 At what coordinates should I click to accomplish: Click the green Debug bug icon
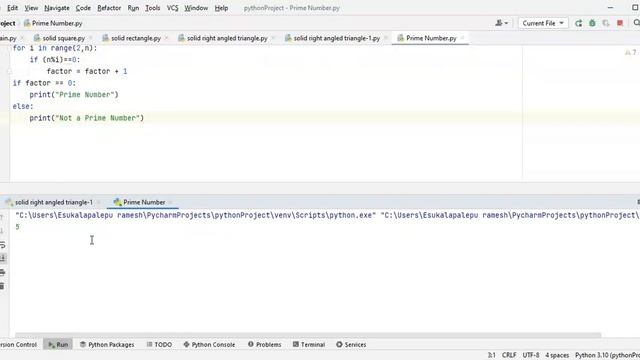click(592, 23)
